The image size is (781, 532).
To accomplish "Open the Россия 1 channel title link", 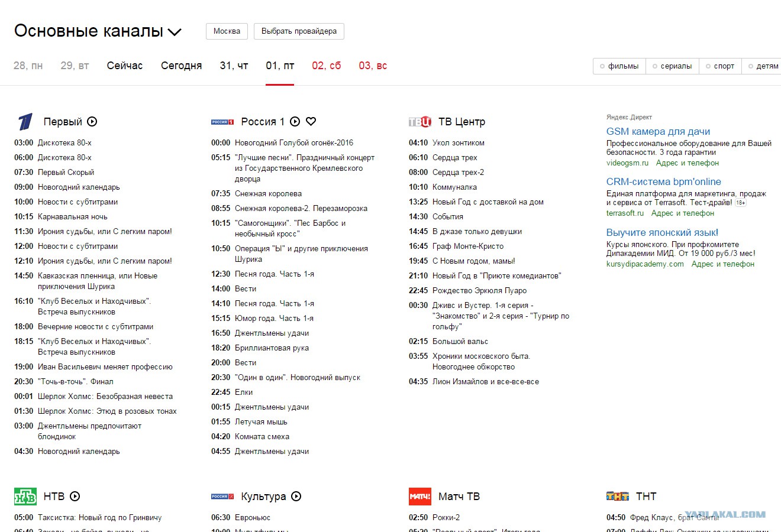I will (263, 122).
